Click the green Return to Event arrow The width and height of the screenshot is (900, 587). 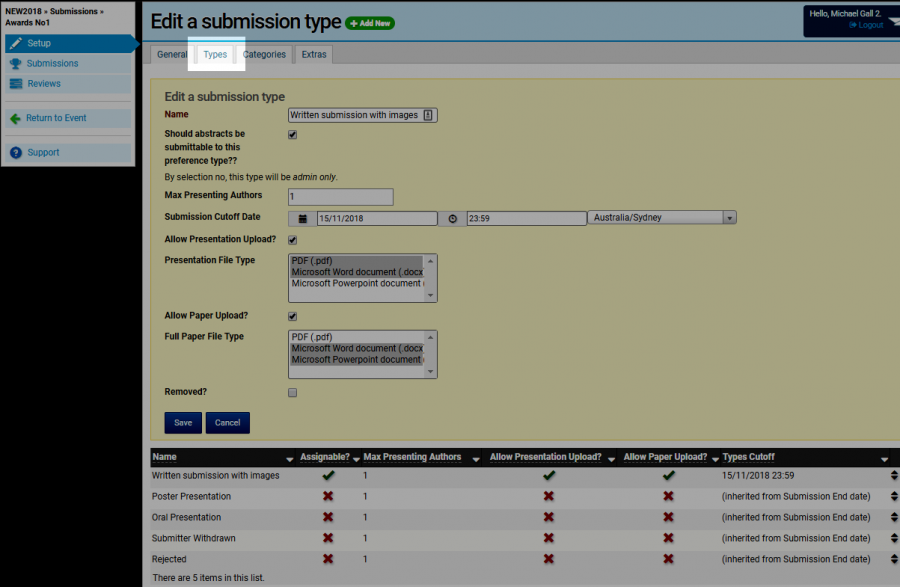[15, 119]
